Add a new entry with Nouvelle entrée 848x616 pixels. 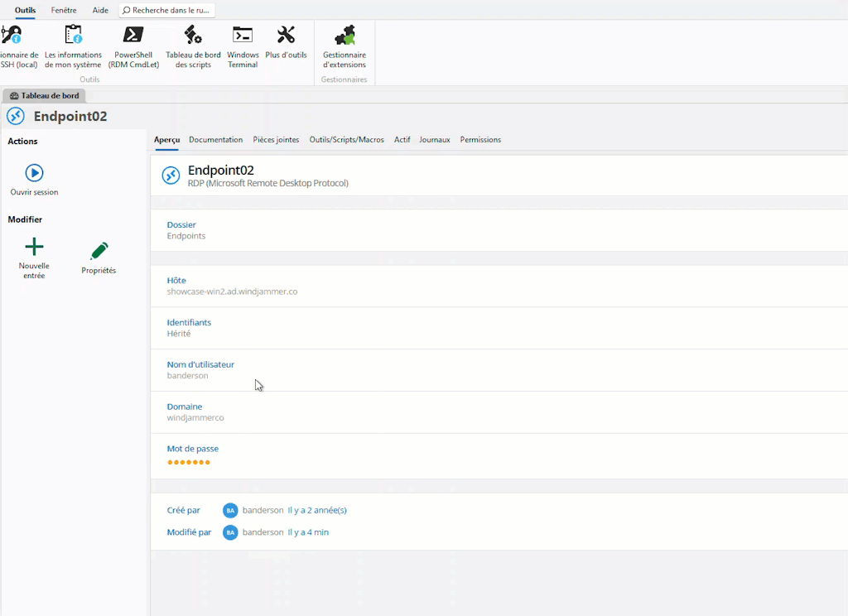[34, 248]
